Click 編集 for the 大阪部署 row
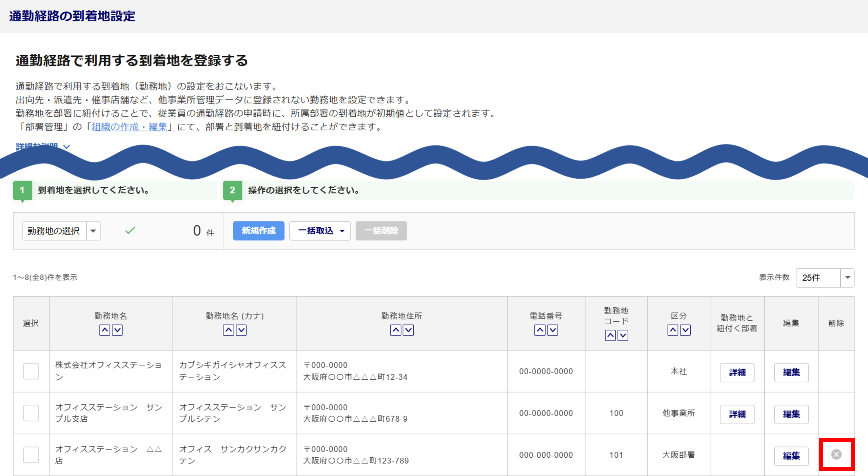This screenshot has height=476, width=868. [x=791, y=456]
